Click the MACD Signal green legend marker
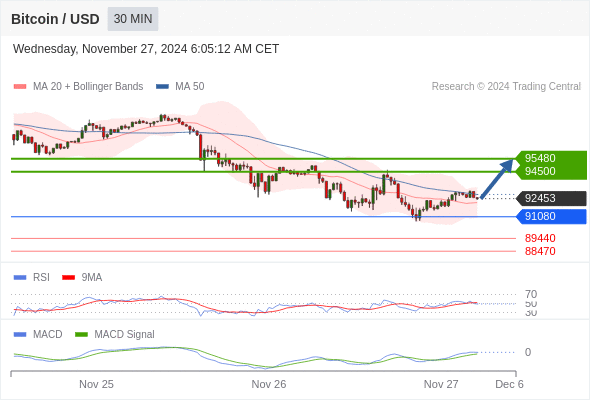 pyautogui.click(x=81, y=334)
